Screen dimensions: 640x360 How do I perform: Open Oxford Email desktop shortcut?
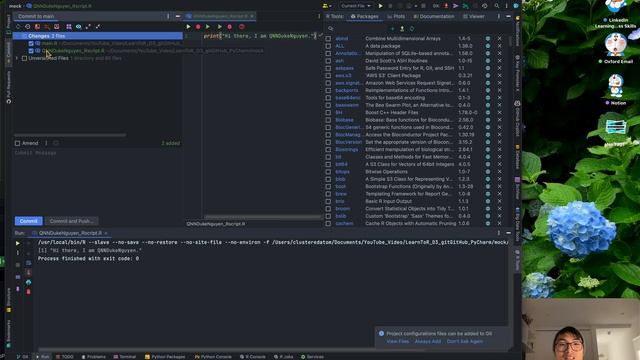[x=616, y=48]
